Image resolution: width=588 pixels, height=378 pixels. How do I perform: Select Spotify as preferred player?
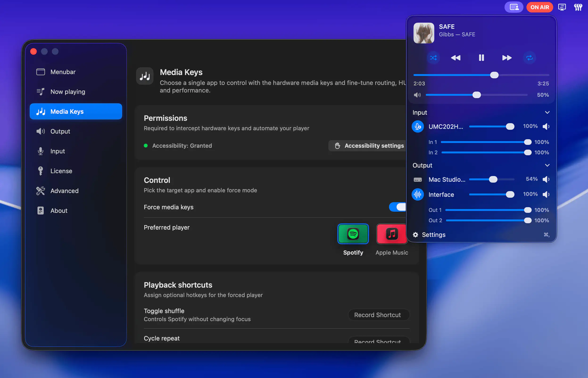(353, 234)
